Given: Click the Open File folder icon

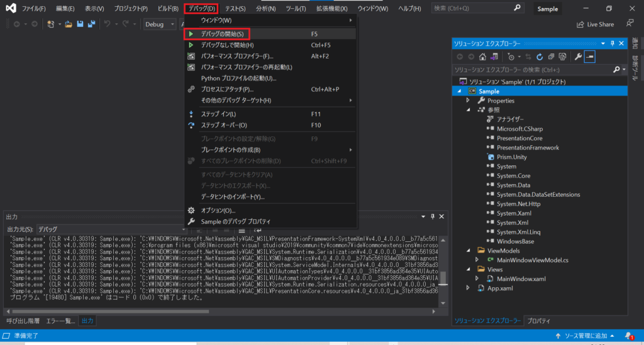Looking at the screenshot, I should [x=69, y=25].
